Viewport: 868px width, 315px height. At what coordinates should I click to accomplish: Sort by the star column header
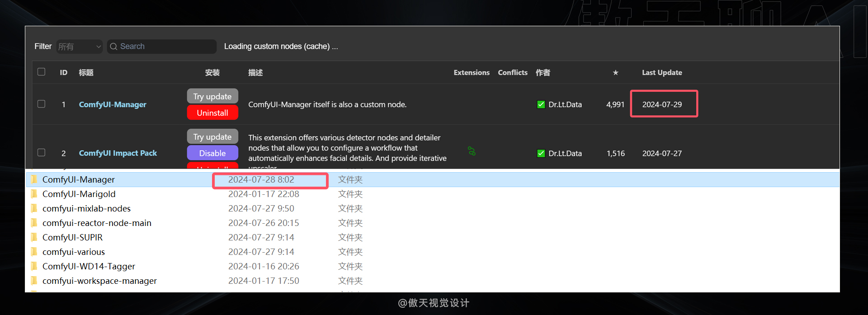tap(615, 72)
